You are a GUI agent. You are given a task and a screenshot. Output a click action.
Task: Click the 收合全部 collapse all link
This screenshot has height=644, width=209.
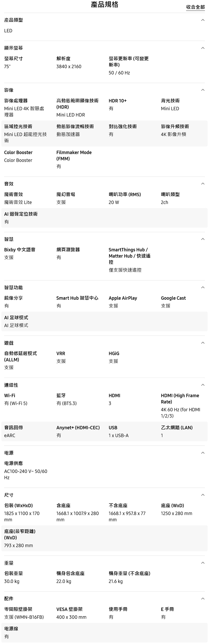tap(195, 7)
